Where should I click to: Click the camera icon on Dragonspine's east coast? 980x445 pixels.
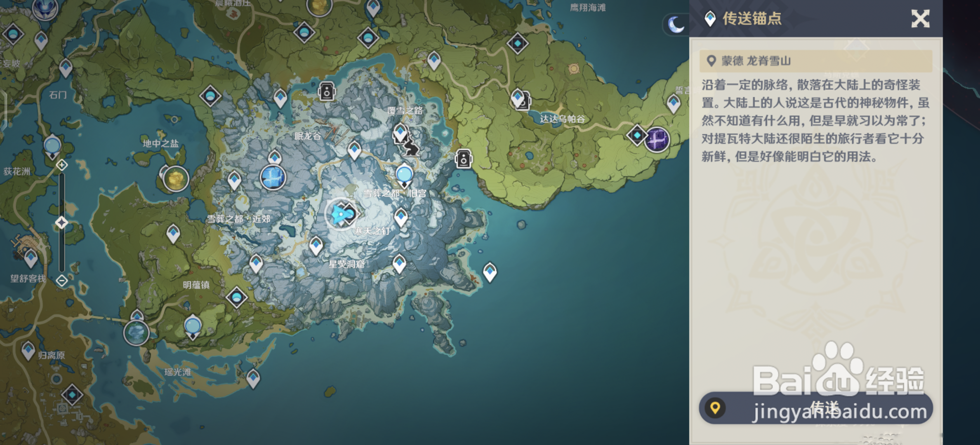click(463, 159)
